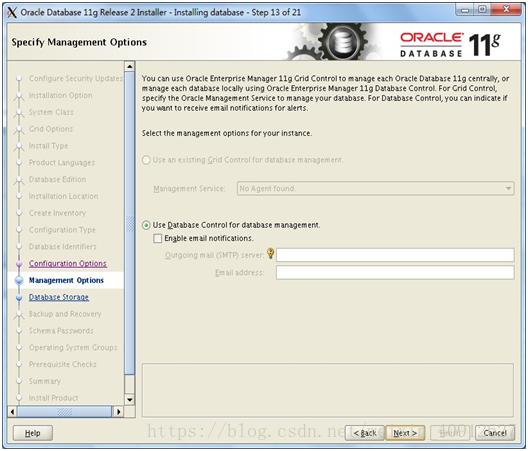This screenshot has height=451, width=528.
Task: Select the Use Database Control radio button
Action: pos(146,225)
